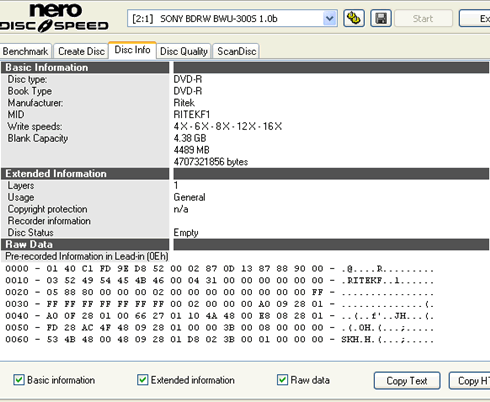Click the hex row starting 0060
This screenshot has width=490, height=402.
[219, 339]
